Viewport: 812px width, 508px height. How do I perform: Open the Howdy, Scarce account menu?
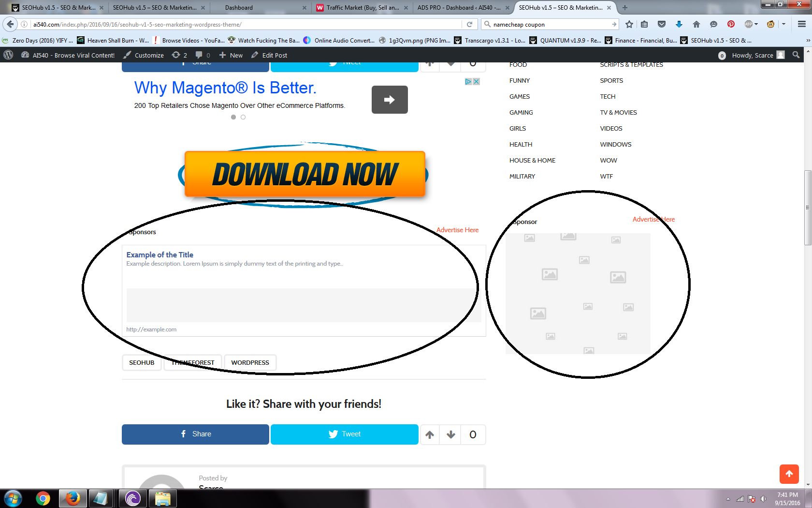[758, 55]
